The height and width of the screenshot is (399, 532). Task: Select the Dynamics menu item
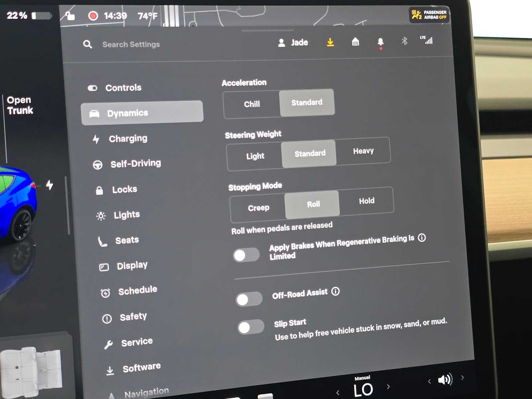(142, 113)
